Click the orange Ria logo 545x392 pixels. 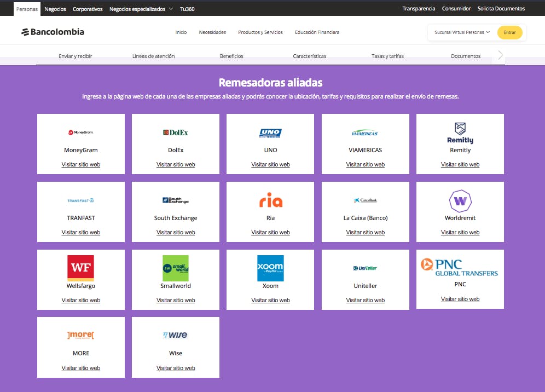pos(271,200)
